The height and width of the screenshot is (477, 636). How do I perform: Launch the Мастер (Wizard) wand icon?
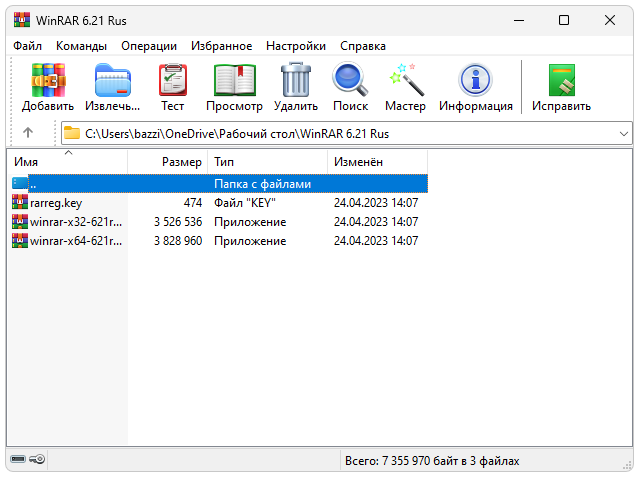tap(406, 80)
